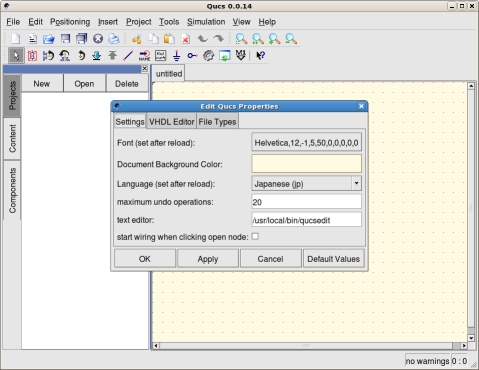
Task: Click the Delete project button
Action: tap(127, 84)
